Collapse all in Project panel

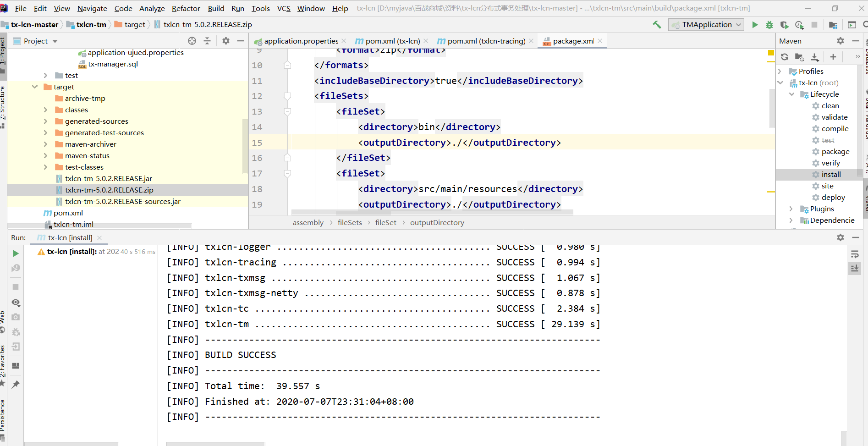(x=207, y=41)
